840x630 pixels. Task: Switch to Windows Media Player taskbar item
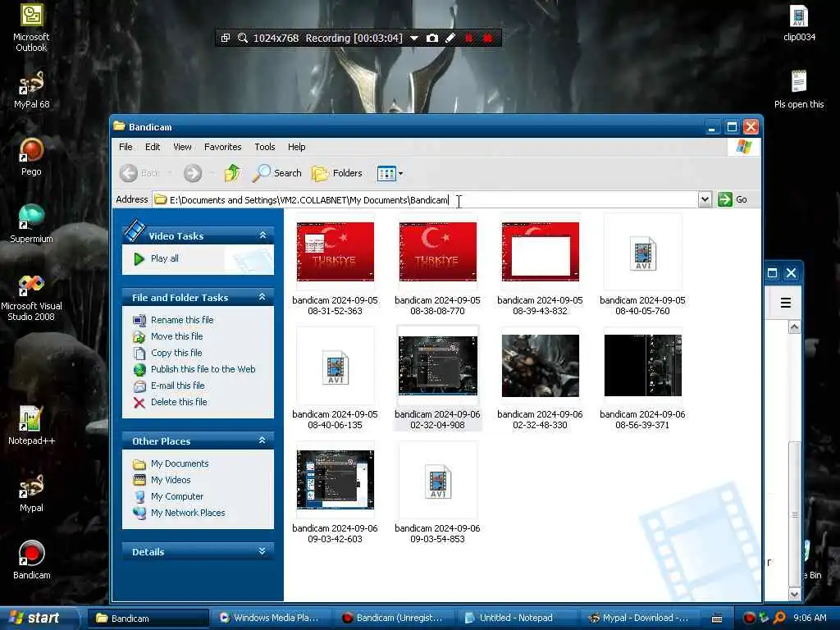pos(270,618)
